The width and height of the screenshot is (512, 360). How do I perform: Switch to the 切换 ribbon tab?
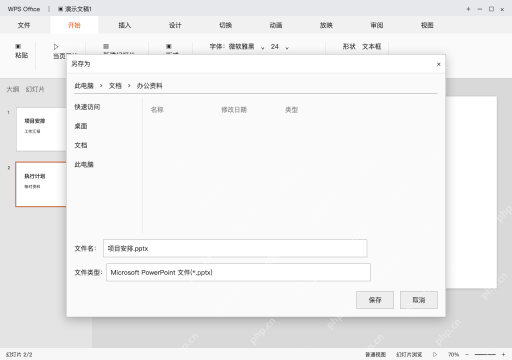226,25
